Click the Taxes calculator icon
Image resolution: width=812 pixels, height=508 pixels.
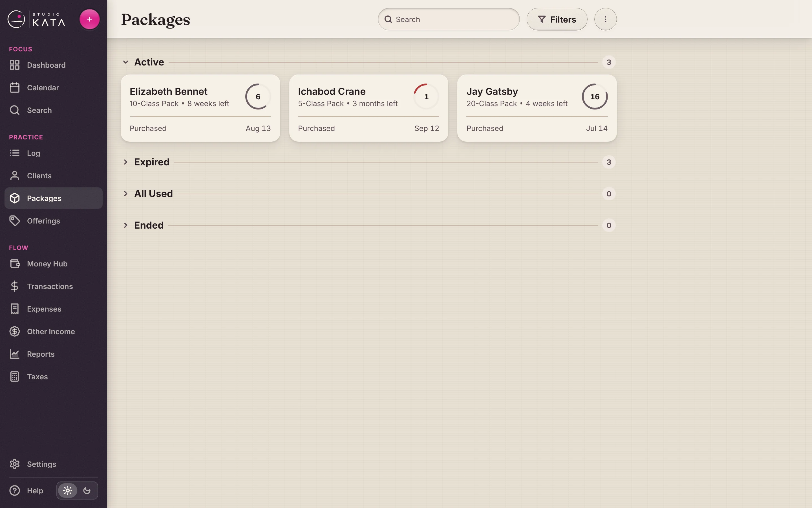(14, 376)
